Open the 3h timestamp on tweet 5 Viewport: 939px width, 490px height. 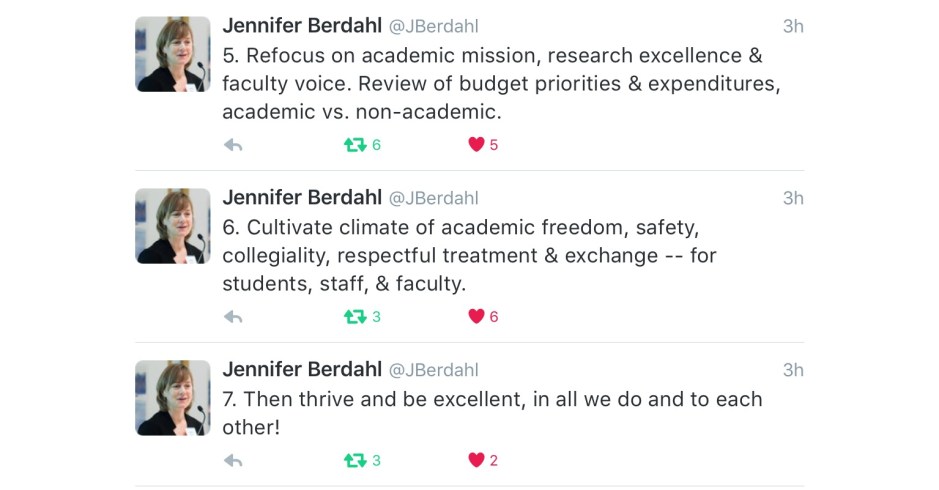point(792,27)
